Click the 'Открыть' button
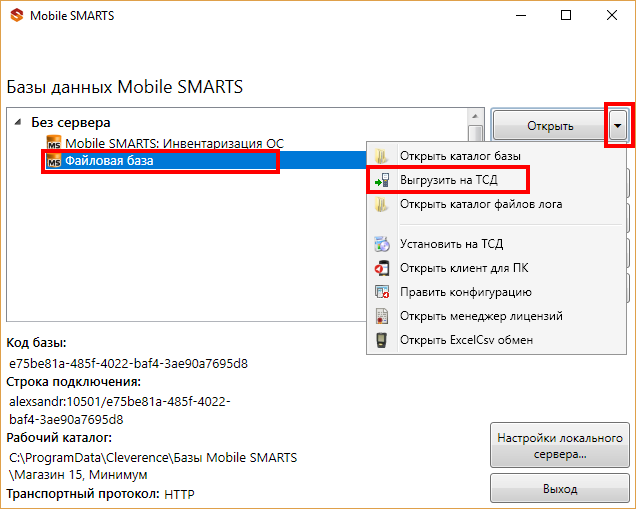 pos(550,126)
